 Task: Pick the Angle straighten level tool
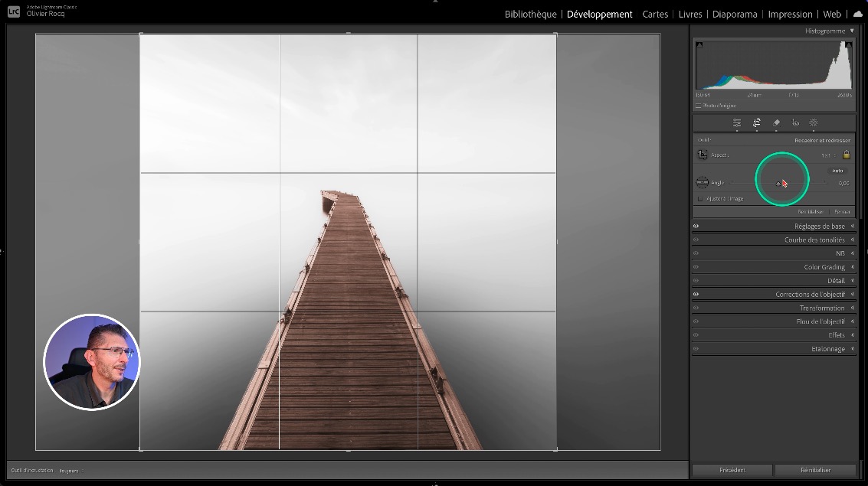703,183
